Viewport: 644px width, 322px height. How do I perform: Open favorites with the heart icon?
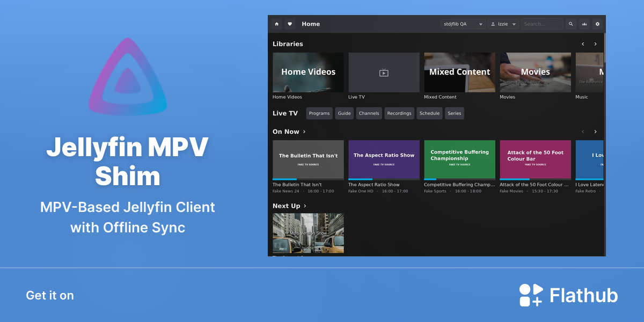click(x=290, y=24)
